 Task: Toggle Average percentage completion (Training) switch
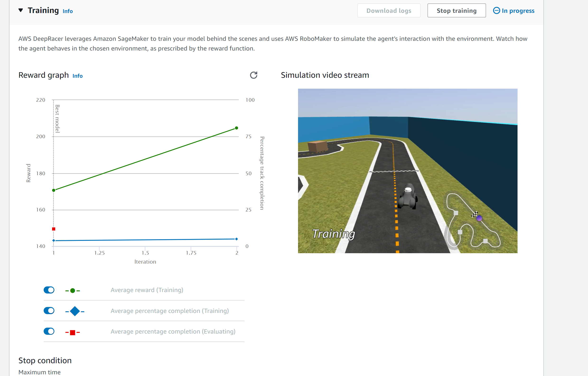pos(49,311)
